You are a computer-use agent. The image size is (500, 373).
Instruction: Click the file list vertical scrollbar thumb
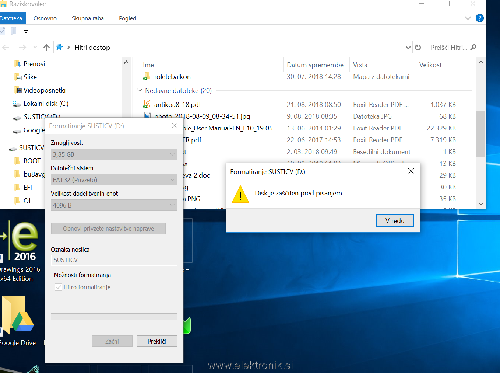480,133
